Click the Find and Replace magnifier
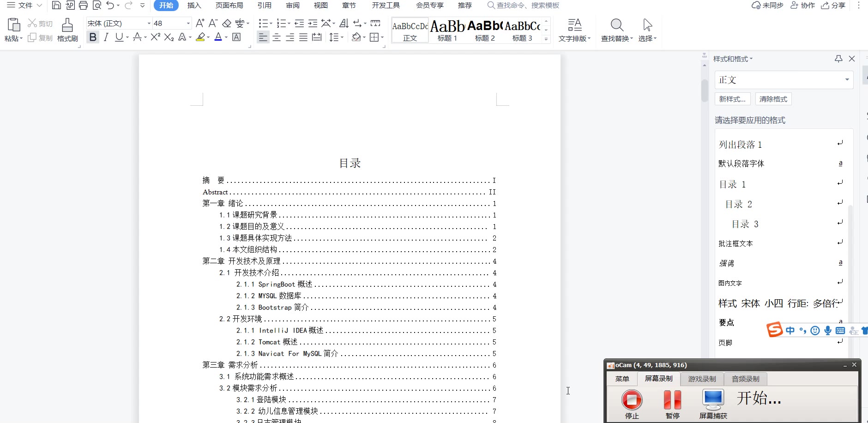The width and height of the screenshot is (868, 423). pos(617,25)
